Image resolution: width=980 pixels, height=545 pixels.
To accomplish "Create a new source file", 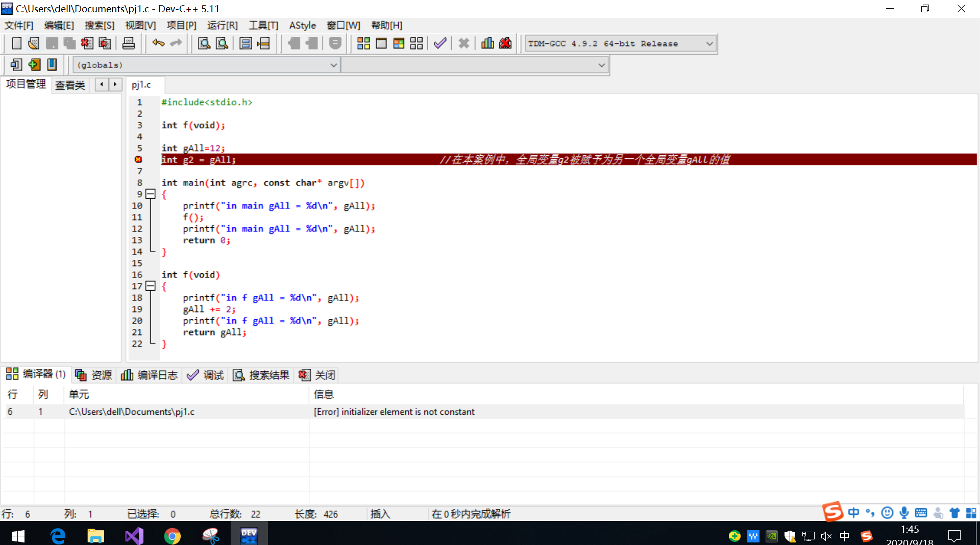I will [x=16, y=43].
